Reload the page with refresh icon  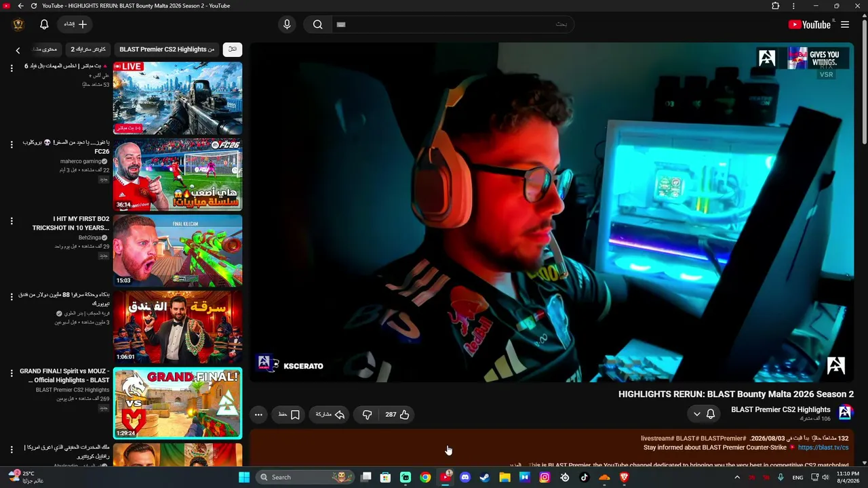coord(33,6)
